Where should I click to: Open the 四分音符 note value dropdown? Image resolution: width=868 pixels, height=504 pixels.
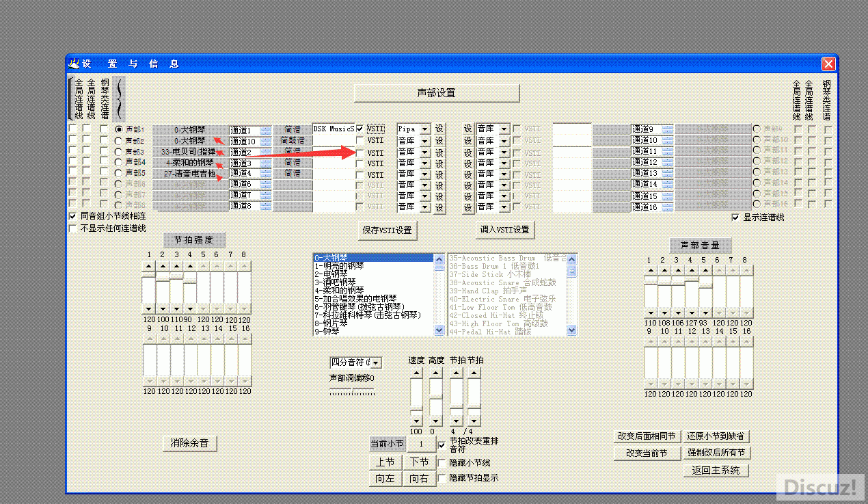377,362
